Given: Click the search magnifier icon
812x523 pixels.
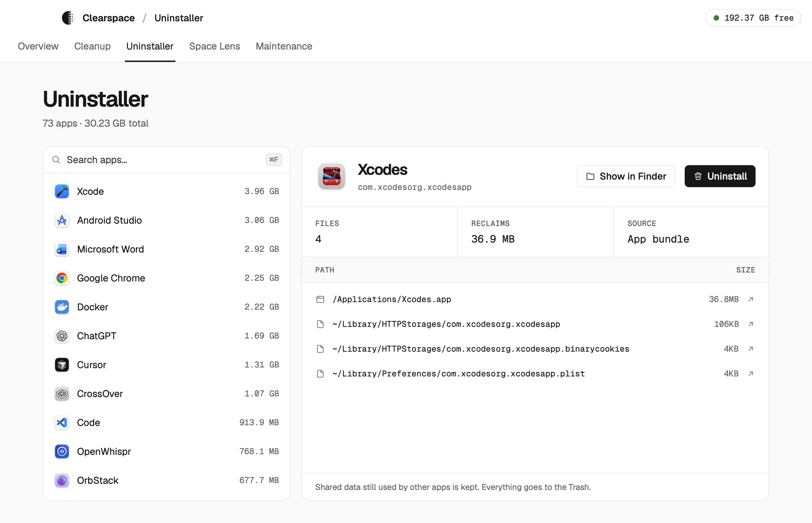Looking at the screenshot, I should pos(56,160).
